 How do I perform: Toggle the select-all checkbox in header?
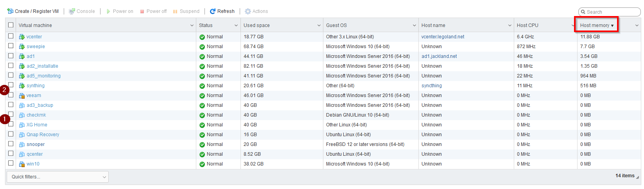[x=11, y=25]
